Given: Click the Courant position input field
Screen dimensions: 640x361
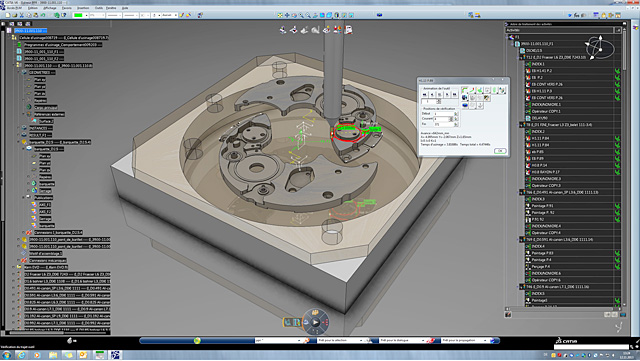Looking at the screenshot, I should (441, 119).
